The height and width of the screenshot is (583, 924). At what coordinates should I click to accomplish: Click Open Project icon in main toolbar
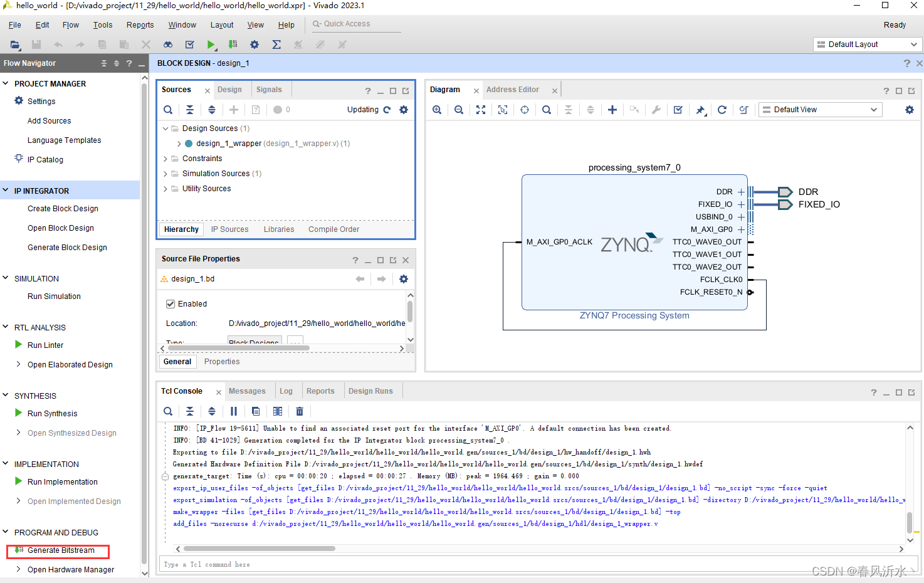coord(15,45)
